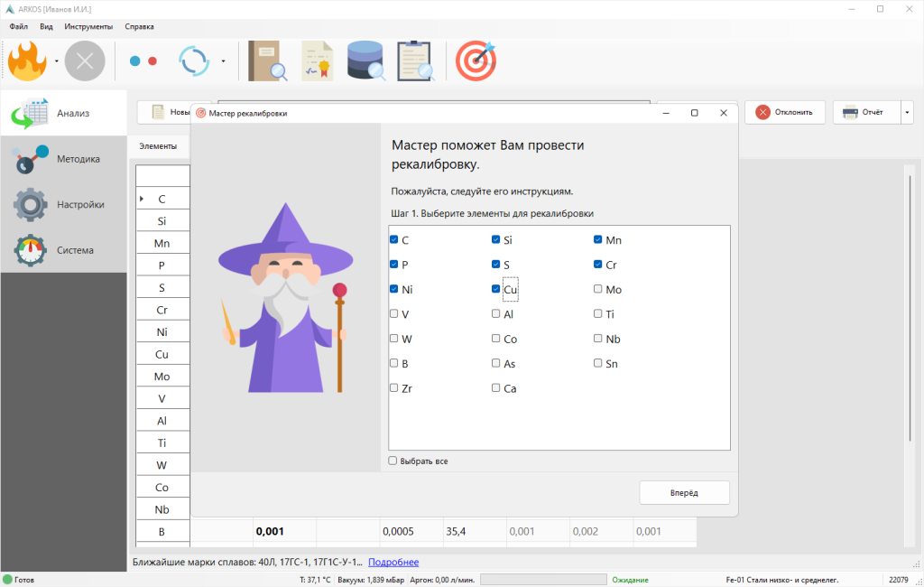Open the 'Отчёт' dropdown arrow
The image size is (924, 587).
point(906,113)
